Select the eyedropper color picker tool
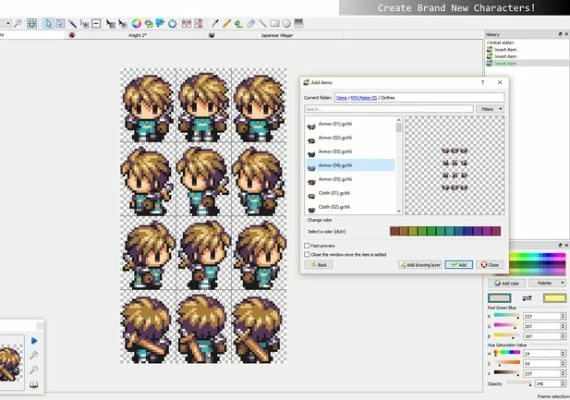 coord(215,24)
